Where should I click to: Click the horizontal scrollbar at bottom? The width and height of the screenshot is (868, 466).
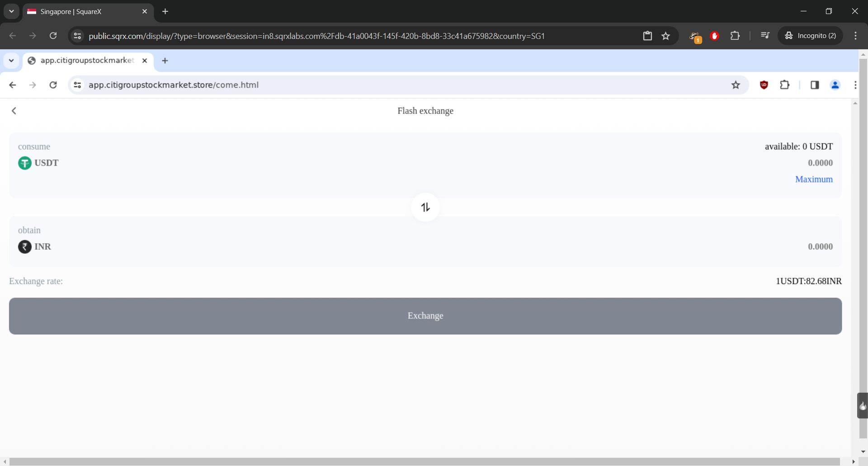[424, 461]
